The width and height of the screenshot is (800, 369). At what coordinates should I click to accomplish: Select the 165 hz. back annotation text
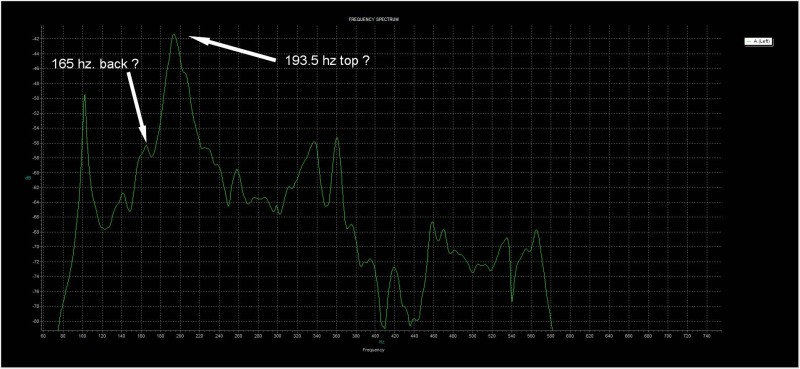tap(95, 64)
